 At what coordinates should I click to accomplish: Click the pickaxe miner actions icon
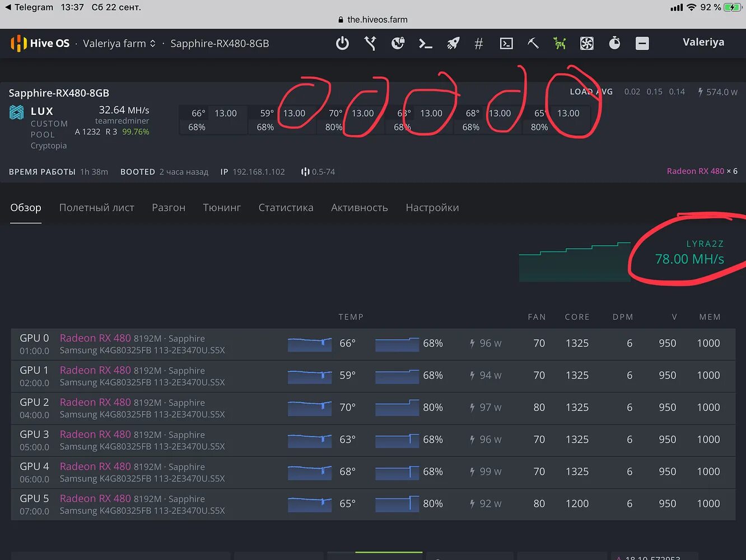[533, 43]
